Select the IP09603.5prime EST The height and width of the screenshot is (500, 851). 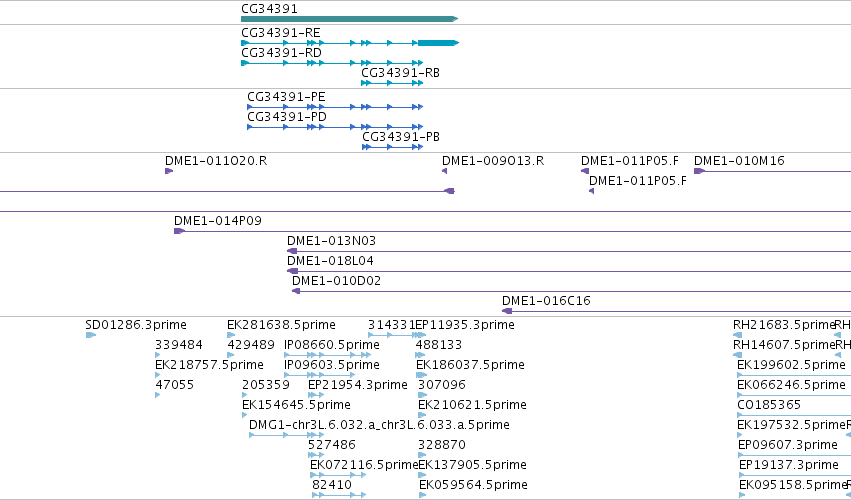point(320,375)
